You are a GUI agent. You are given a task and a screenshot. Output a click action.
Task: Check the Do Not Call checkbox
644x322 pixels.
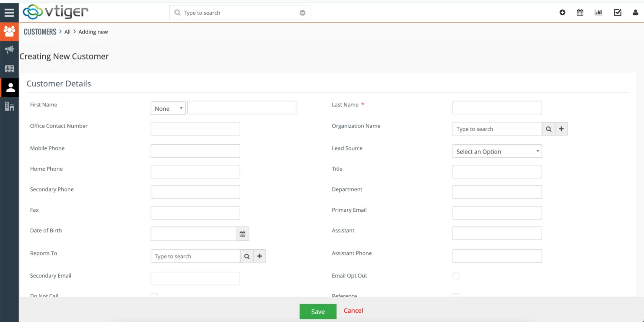point(154,296)
